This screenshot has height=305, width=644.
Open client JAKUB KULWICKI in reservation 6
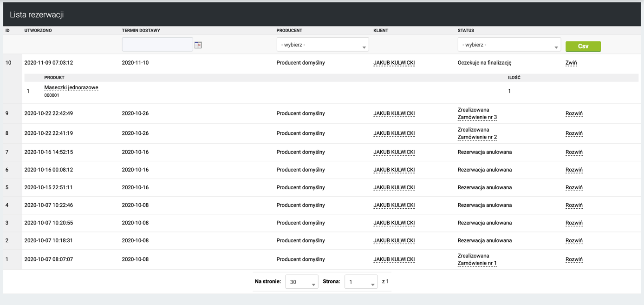[x=394, y=170]
